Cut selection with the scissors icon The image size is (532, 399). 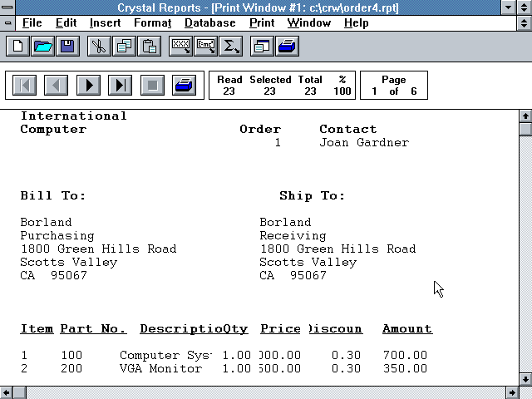tap(99, 47)
